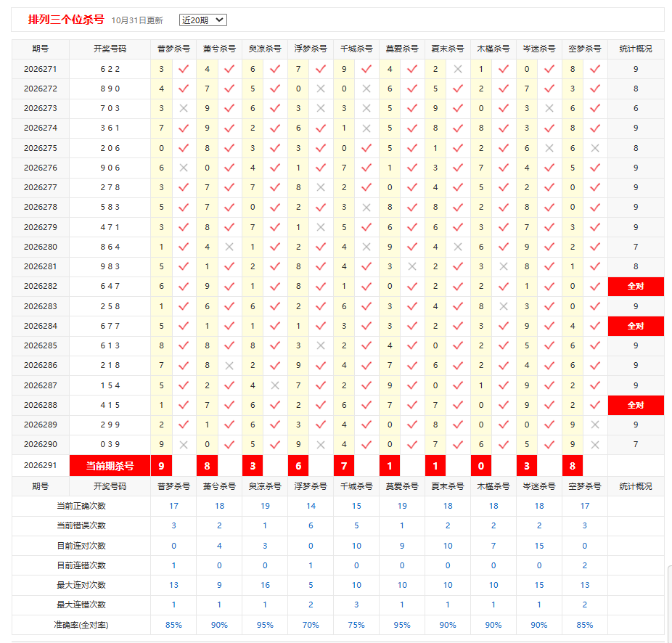Image resolution: width=672 pixels, height=643 pixels.
Task: Click the 70% accuracy value for 浮梦杀号
Action: click(311, 625)
